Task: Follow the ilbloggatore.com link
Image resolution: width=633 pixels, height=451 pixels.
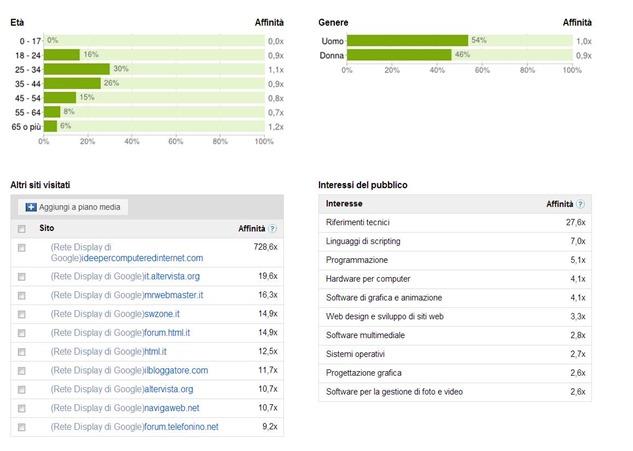Action: tap(176, 370)
